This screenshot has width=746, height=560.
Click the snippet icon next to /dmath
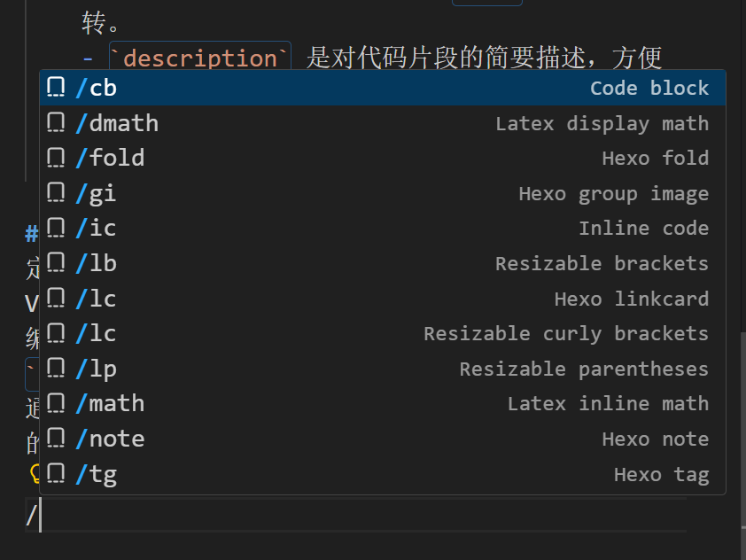(55, 122)
